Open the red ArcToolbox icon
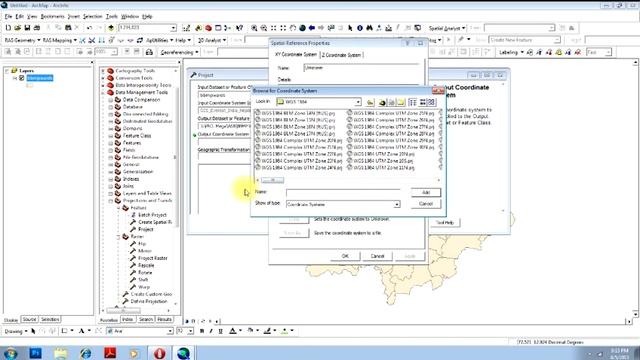640x360 pixels. (209, 28)
